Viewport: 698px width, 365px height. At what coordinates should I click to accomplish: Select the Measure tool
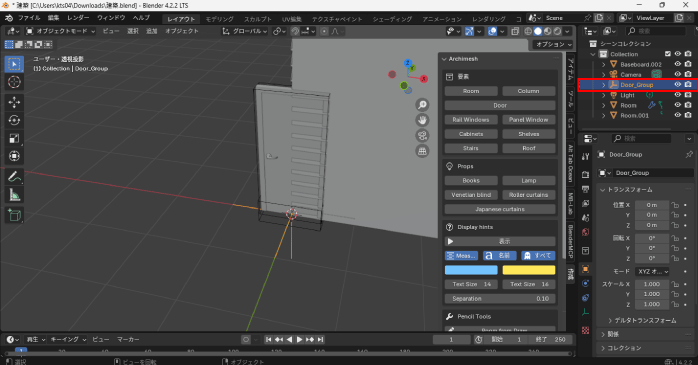coord(14,195)
